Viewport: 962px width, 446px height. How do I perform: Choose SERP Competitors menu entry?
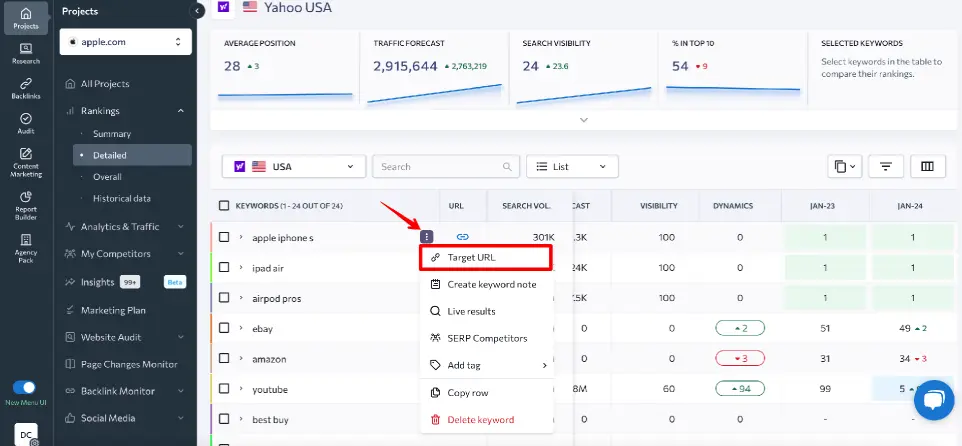(x=486, y=339)
